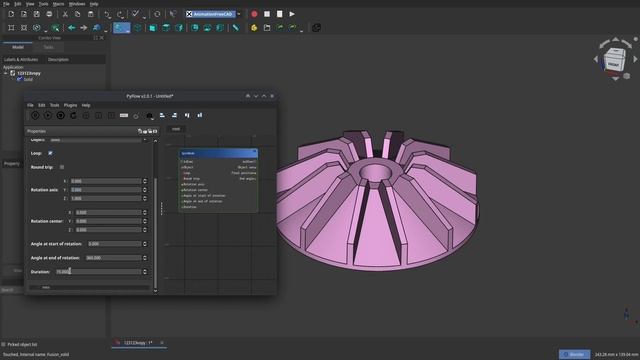Image resolution: width=640 pixels, height=360 pixels.
Task: Click the forward navigation arrow icon
Action: coord(84,28)
